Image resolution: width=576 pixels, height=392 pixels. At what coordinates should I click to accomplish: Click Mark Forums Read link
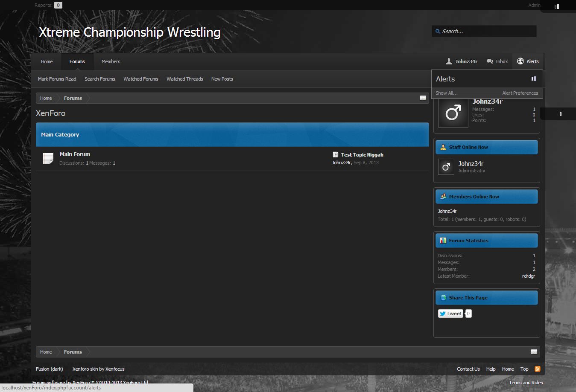[57, 79]
